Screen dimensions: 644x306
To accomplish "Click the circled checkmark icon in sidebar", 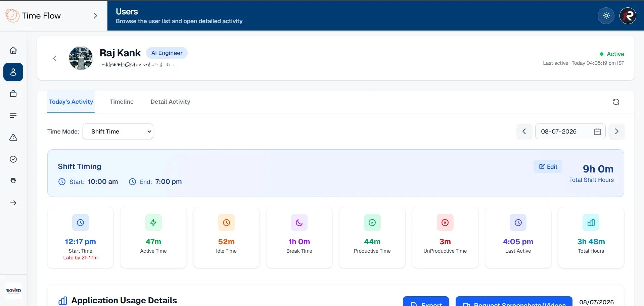I will [13, 159].
